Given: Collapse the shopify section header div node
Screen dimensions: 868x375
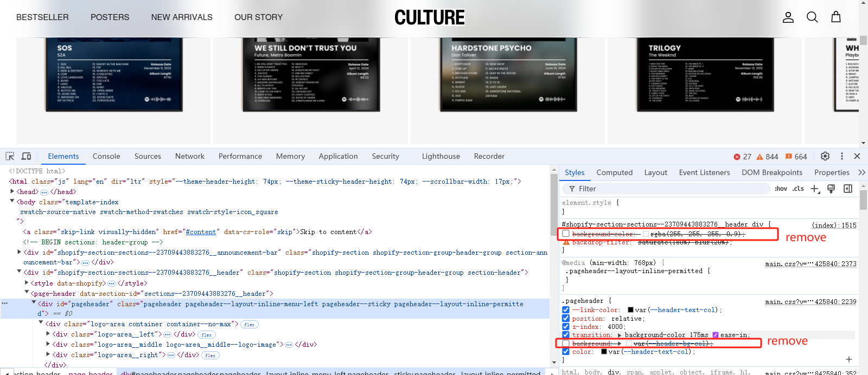Looking at the screenshot, I should (x=20, y=272).
